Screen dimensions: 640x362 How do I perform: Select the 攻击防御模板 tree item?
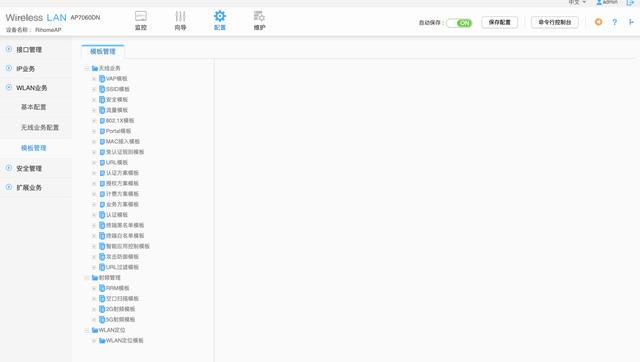pyautogui.click(x=122, y=257)
